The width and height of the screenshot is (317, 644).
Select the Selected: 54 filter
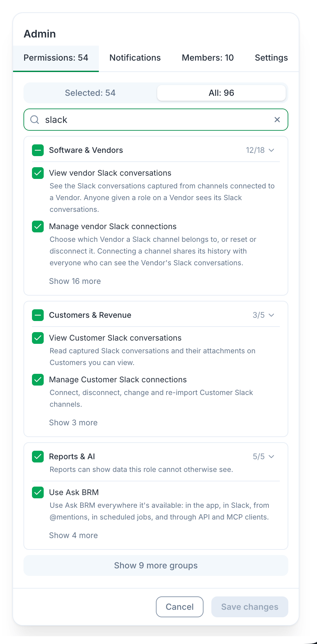tap(90, 93)
